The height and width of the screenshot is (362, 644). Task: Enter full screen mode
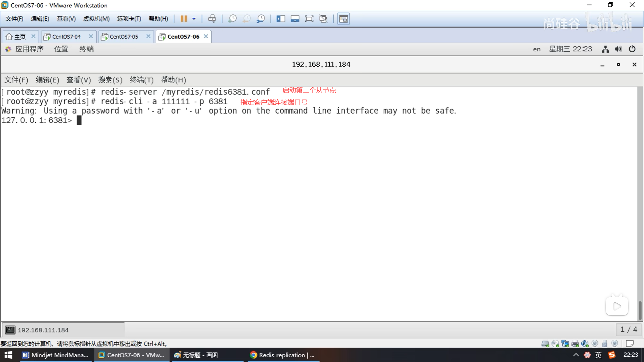point(309,19)
